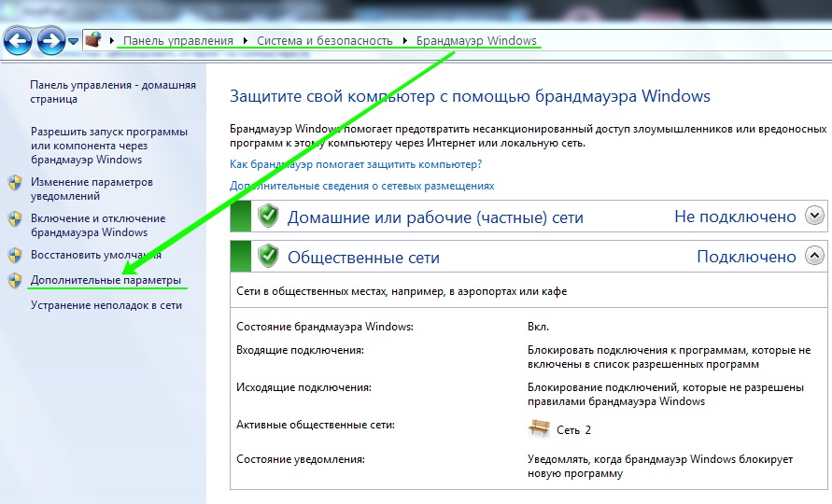Screen dimensions: 832x504
Task: Click shield icon beside Включение и отключение брандмауэра
Action: tap(15, 219)
